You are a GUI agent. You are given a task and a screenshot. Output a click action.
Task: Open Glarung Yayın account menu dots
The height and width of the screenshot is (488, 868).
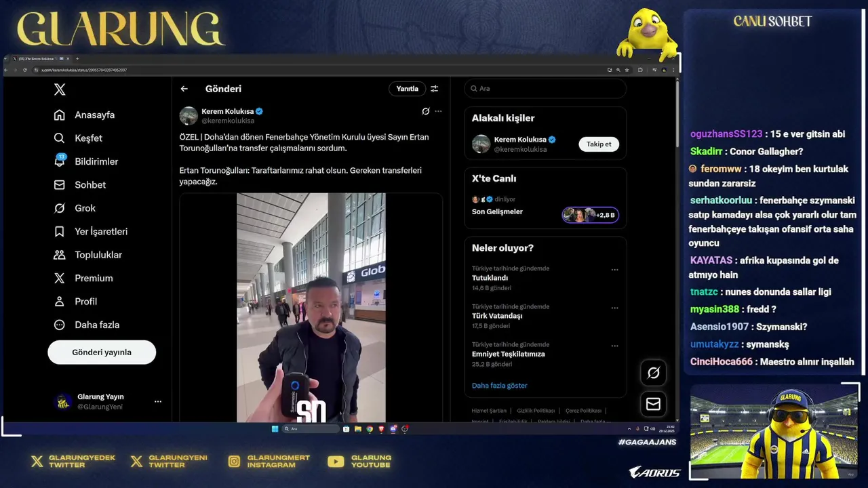[x=158, y=402]
